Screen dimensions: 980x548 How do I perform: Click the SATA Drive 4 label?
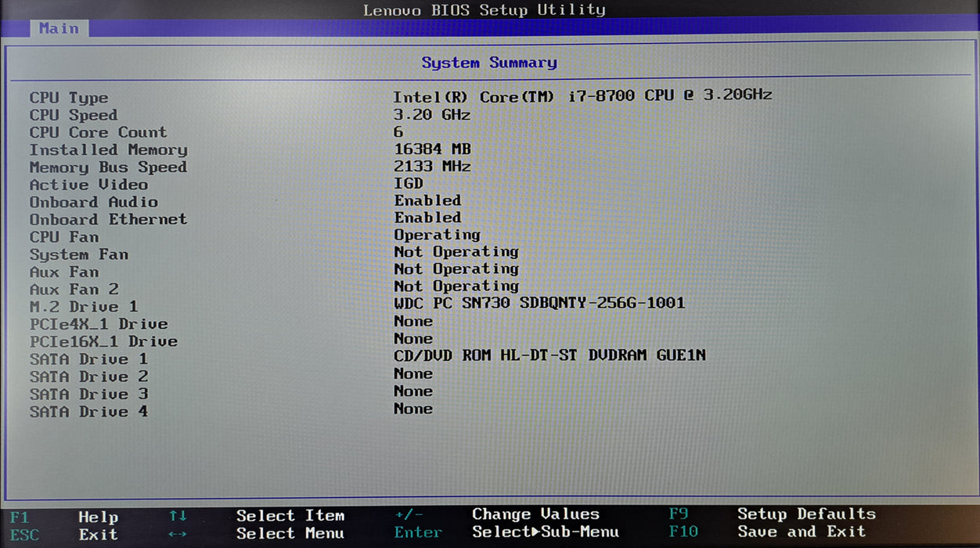tap(88, 411)
